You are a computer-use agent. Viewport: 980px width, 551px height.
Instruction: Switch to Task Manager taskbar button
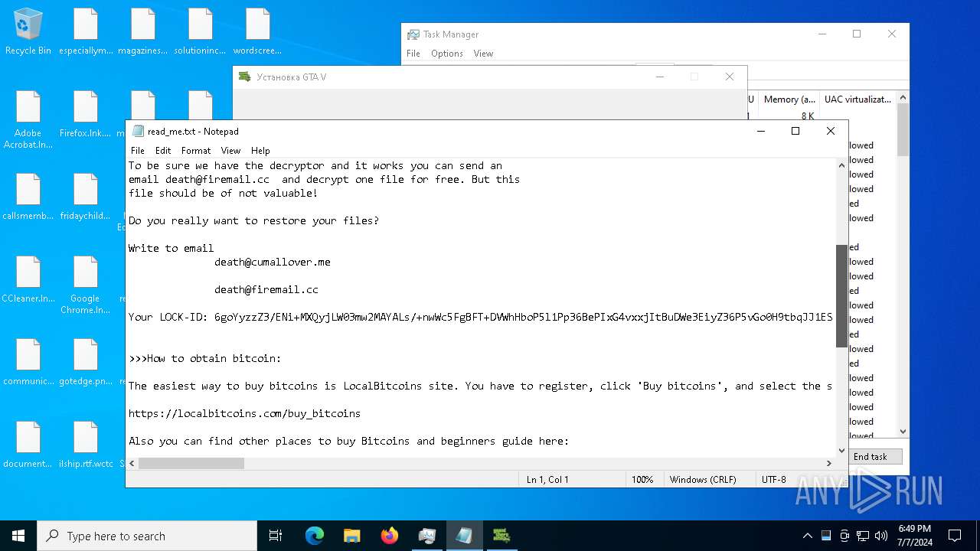tap(426, 536)
